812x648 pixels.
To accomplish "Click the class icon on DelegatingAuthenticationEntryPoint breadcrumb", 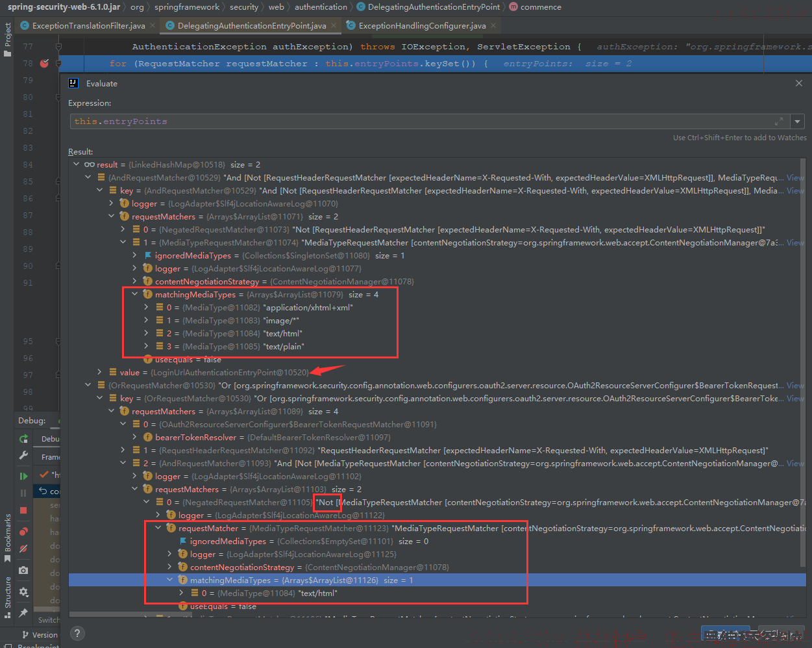I will click(x=360, y=7).
